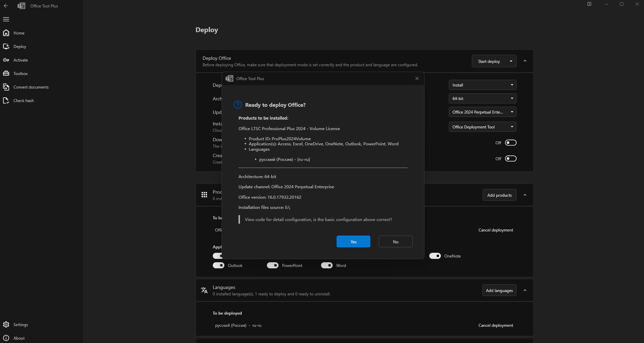The image size is (644, 343).
Task: Click the Deploy icon in the sidebar
Action: click(x=6, y=46)
